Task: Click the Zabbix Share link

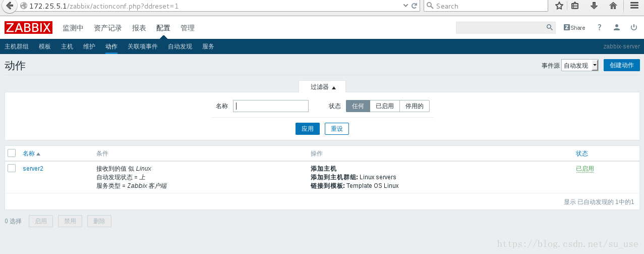Action: (x=574, y=28)
